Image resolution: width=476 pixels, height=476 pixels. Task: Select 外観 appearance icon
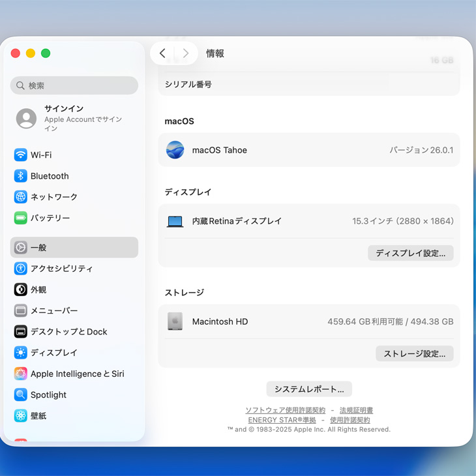(x=21, y=290)
